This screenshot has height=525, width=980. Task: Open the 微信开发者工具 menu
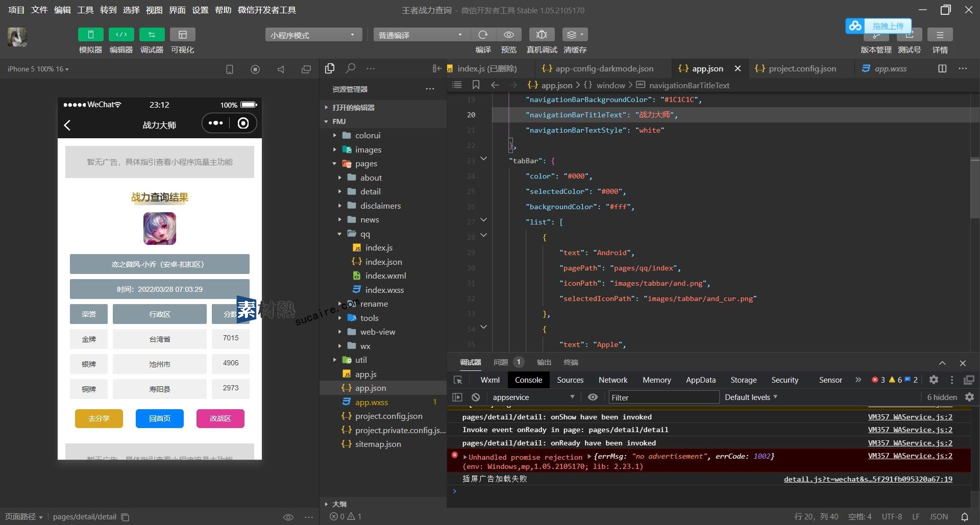coord(267,10)
